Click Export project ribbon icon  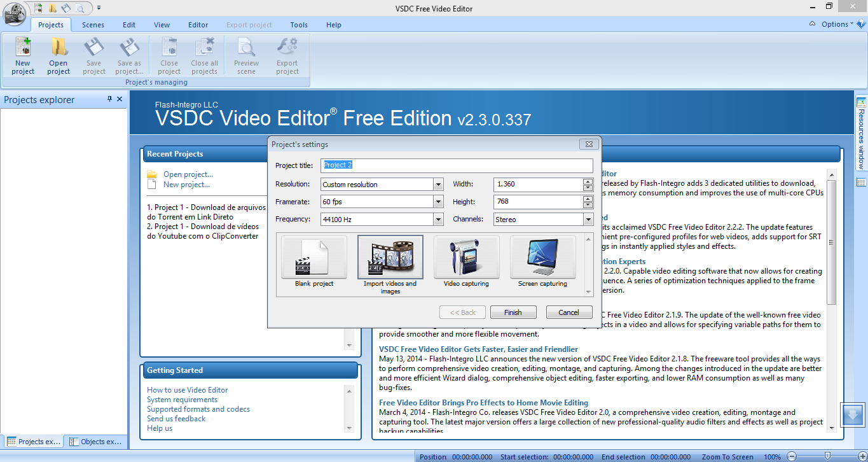pos(287,56)
